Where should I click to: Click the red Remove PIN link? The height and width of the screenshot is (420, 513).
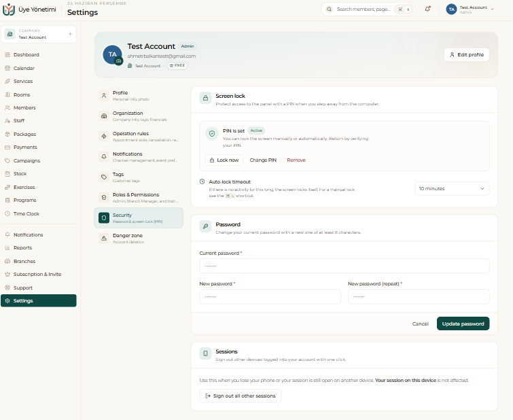pos(296,160)
